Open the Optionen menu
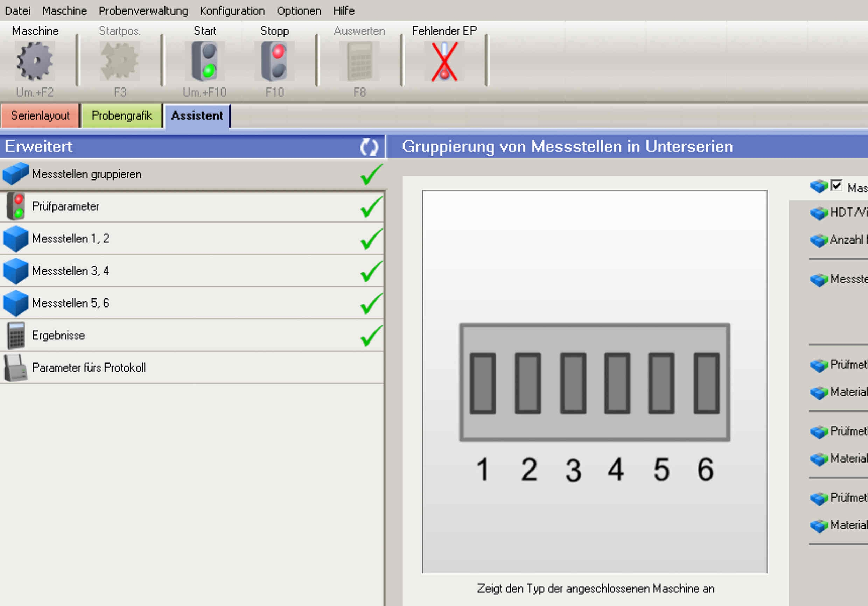Image resolution: width=868 pixels, height=606 pixels. 299,10
